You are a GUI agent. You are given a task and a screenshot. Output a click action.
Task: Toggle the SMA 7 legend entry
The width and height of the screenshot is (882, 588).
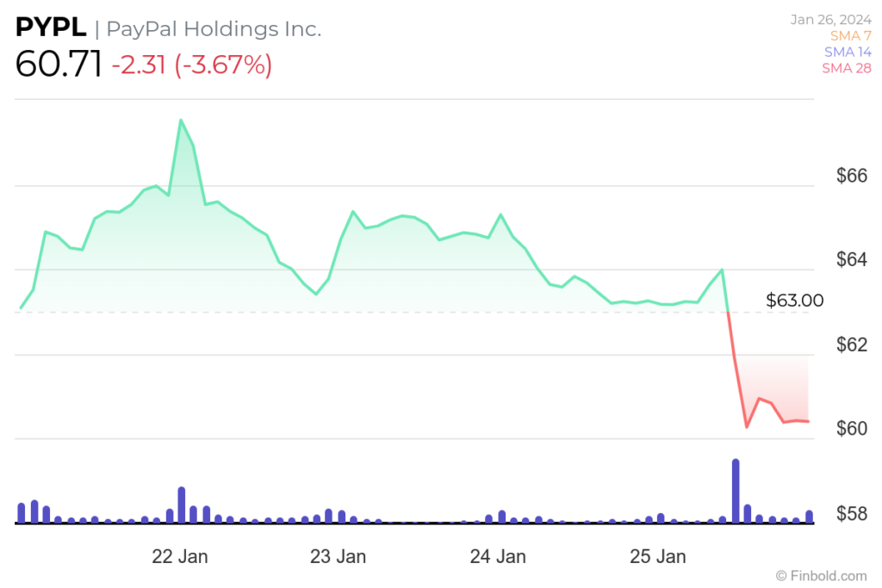[x=848, y=35]
